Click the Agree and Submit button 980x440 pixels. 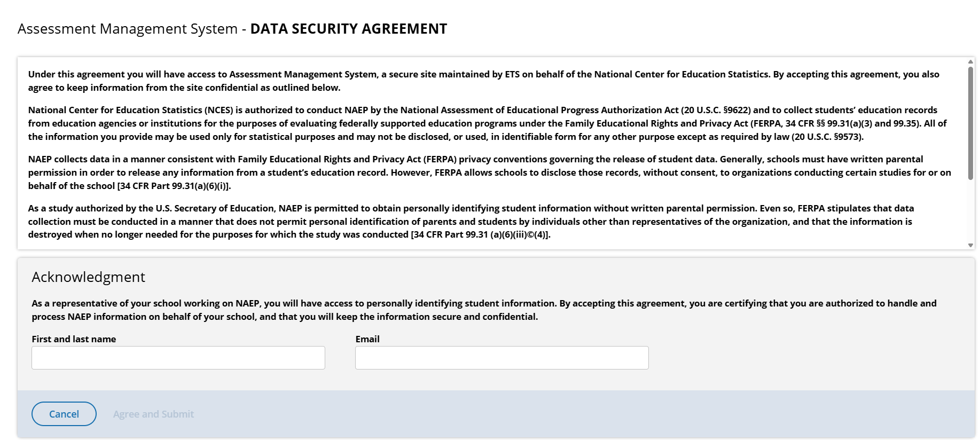(x=153, y=414)
